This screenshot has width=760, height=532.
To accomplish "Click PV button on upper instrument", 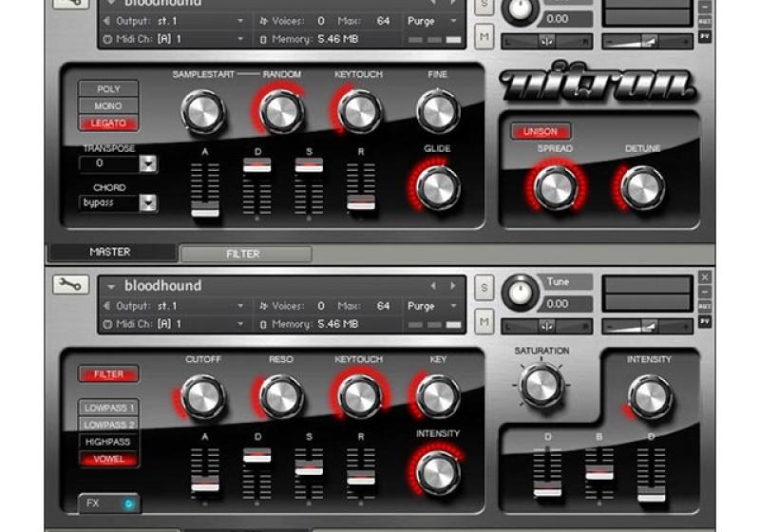I will [705, 36].
